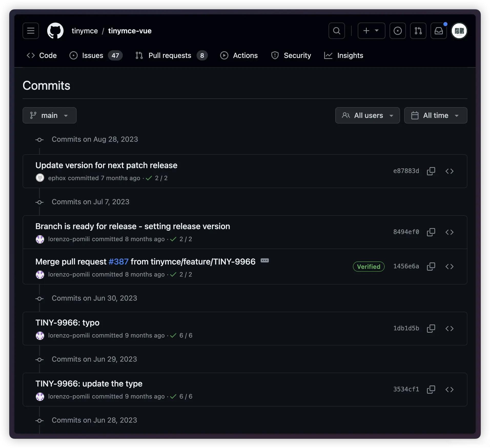
Task: Switch to the Pull requests tab
Action: 171,55
